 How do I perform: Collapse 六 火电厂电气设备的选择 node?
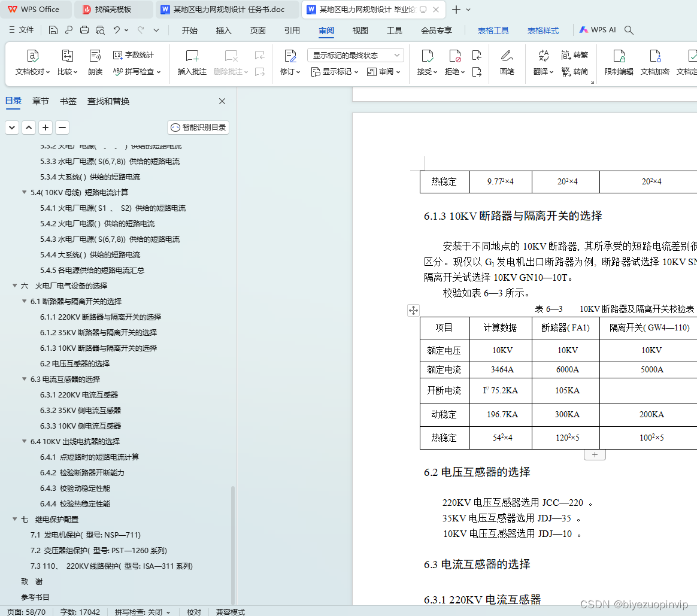(14, 286)
